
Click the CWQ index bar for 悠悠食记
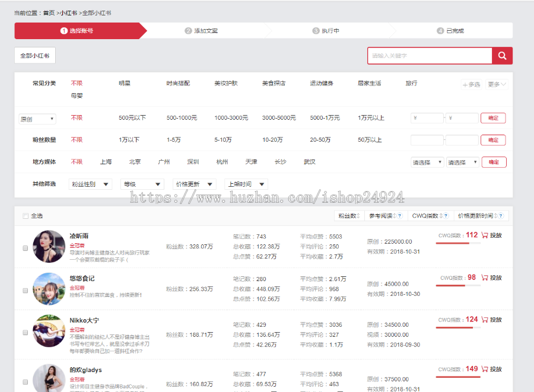458,285
